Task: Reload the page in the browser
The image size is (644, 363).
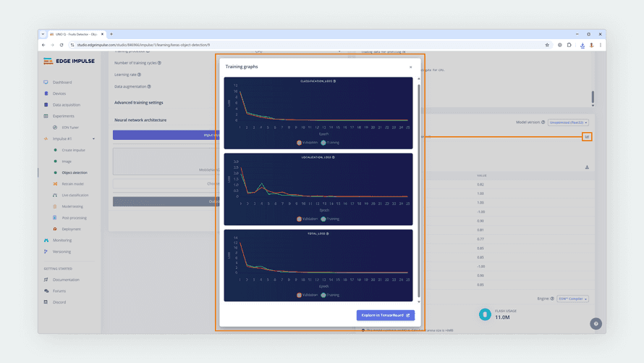Action: (x=62, y=45)
